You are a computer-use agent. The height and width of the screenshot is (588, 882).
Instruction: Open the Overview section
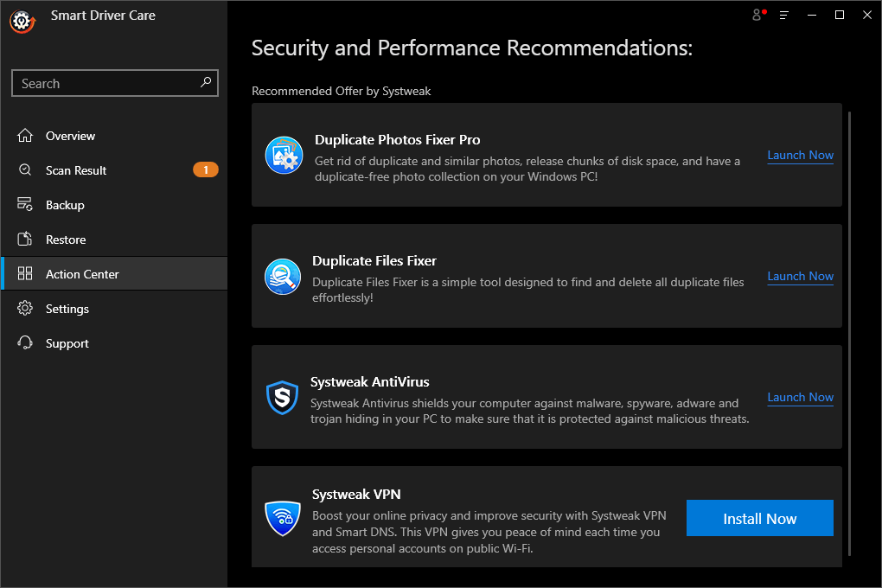click(x=114, y=136)
